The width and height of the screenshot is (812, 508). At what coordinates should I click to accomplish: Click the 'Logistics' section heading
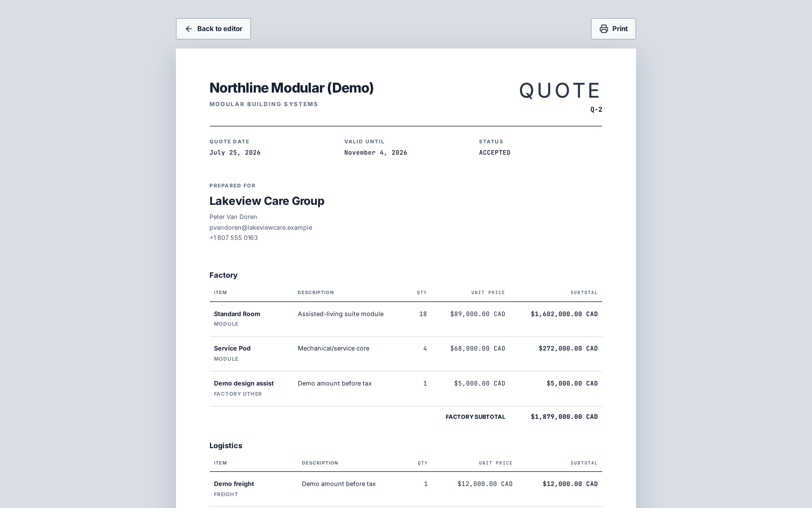(226, 446)
